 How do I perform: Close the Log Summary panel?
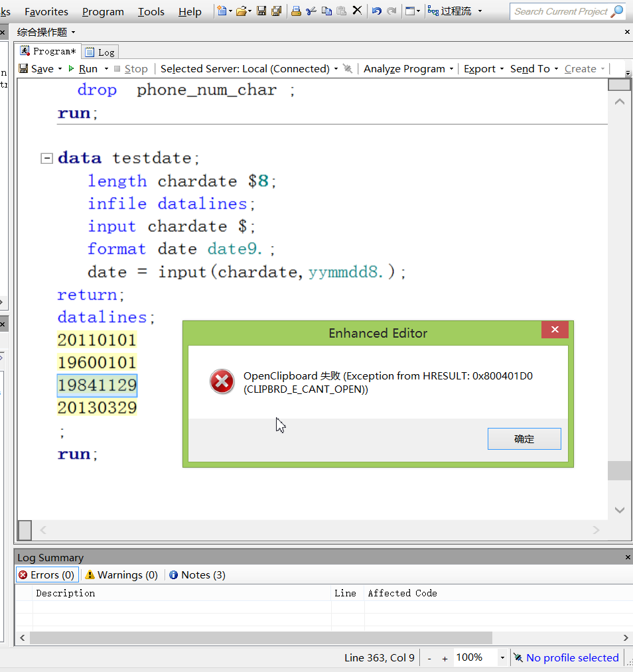pyautogui.click(x=628, y=557)
